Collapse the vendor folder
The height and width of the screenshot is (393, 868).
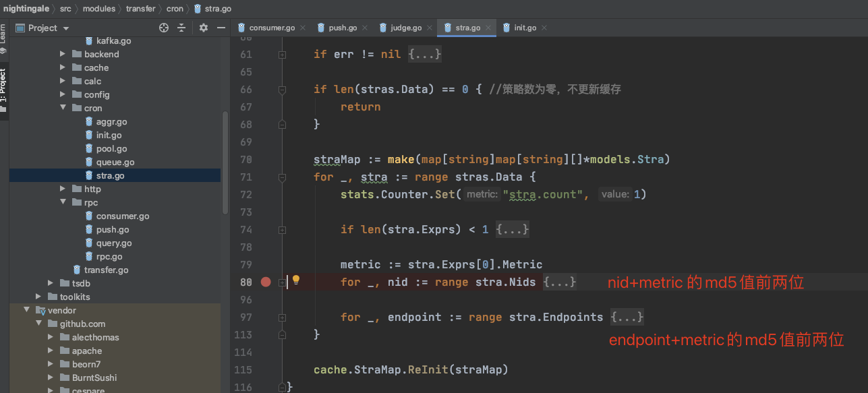coord(26,310)
